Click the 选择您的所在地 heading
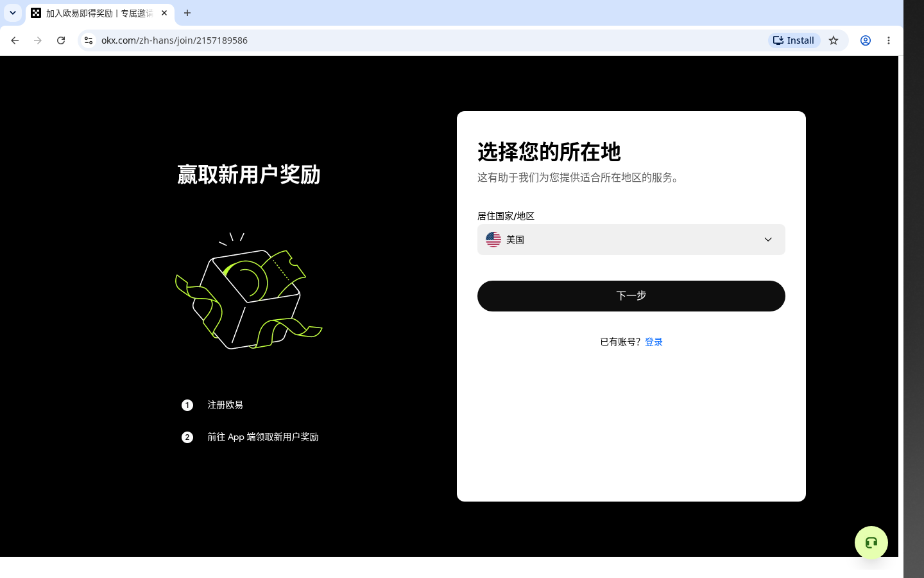 pyautogui.click(x=549, y=152)
